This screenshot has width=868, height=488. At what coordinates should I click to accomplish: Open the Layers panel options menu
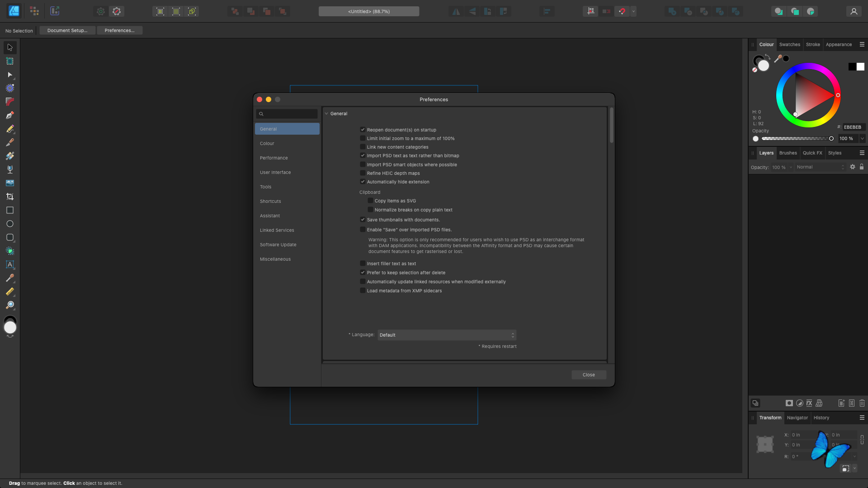pos(862,153)
